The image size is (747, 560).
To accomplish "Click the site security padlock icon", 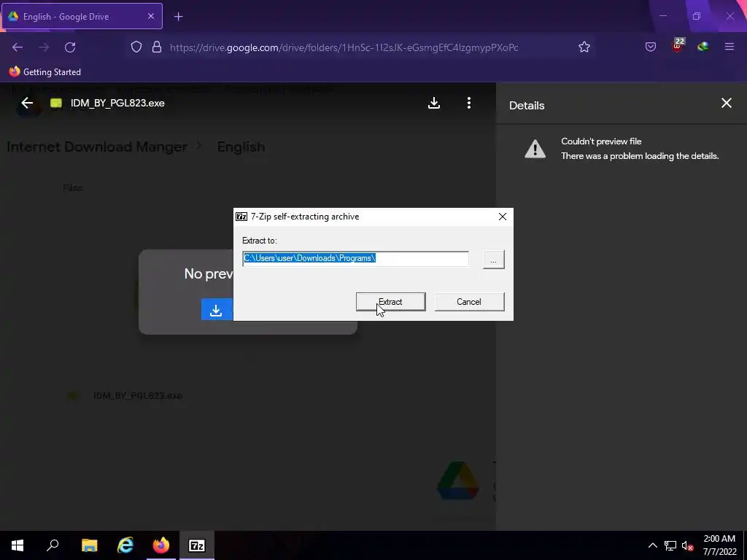I will (157, 47).
